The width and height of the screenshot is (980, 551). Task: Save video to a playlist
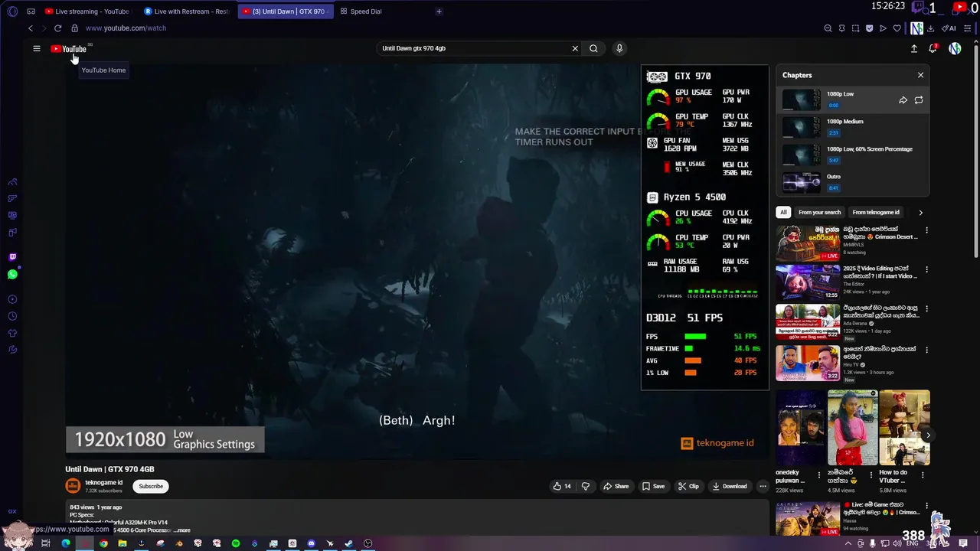click(653, 486)
